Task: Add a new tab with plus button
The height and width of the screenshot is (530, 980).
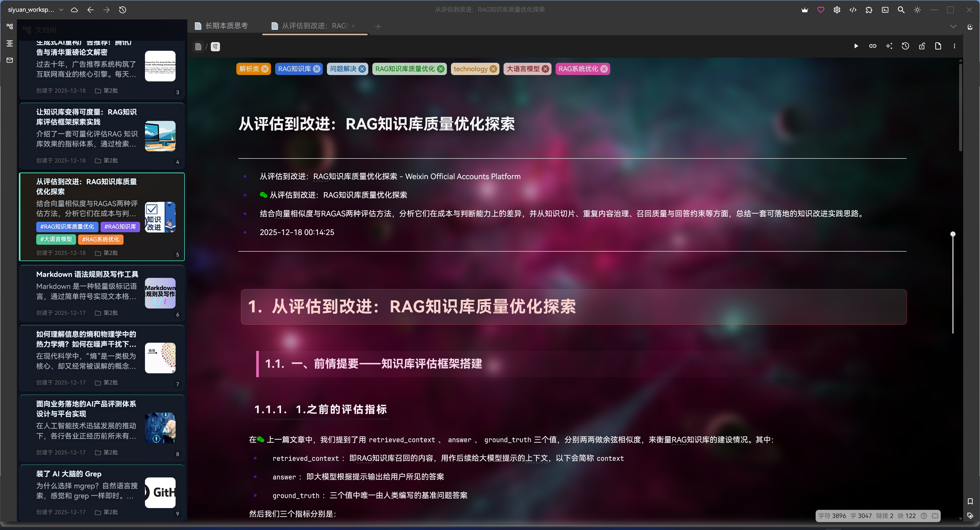Action: (378, 26)
